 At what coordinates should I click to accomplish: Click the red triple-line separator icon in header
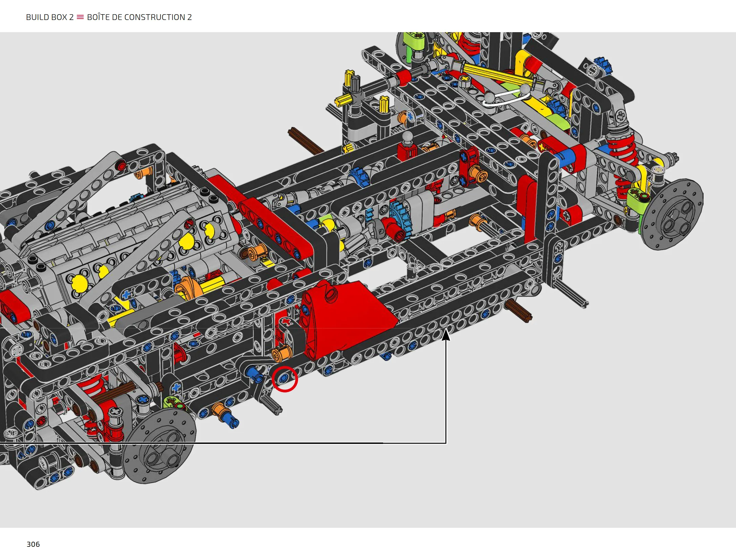click(x=80, y=17)
